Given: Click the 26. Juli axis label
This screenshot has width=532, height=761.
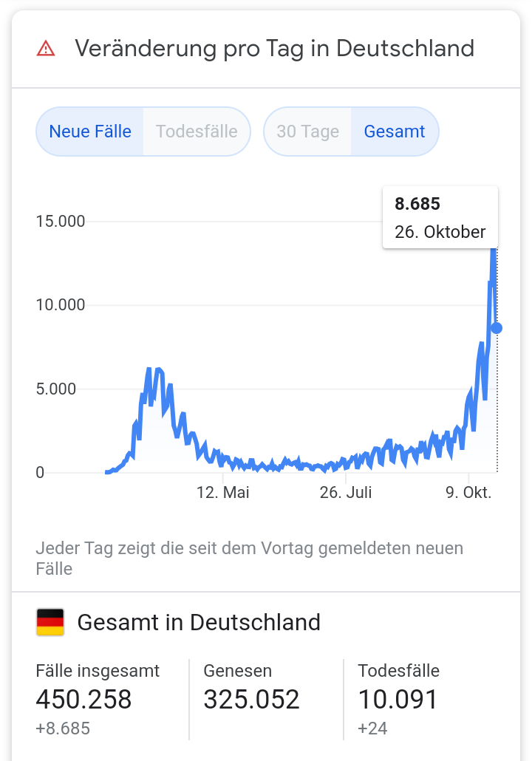Looking at the screenshot, I should [x=347, y=493].
